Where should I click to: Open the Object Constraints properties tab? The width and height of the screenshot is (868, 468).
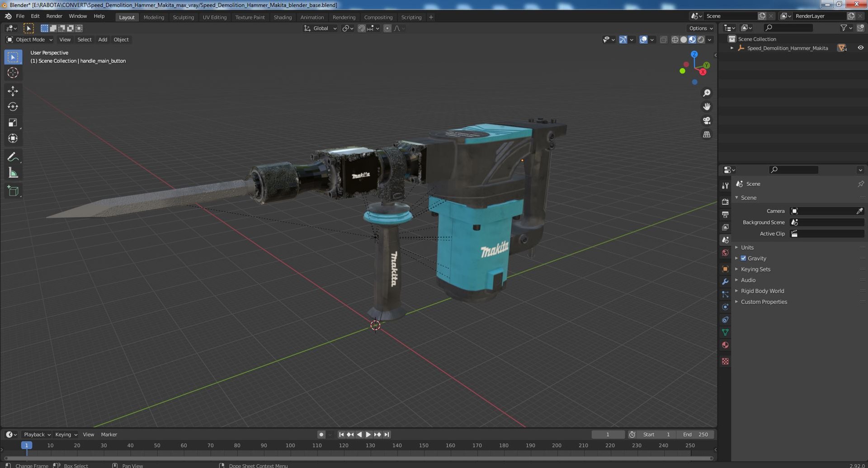pyautogui.click(x=725, y=320)
